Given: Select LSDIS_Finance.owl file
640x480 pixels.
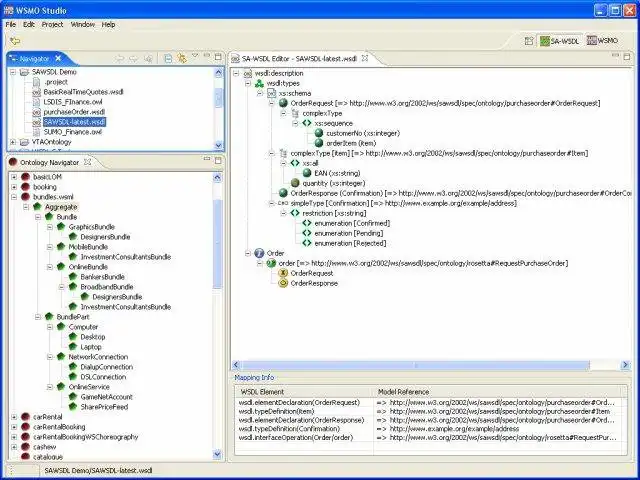Looking at the screenshot, I should click(73, 102).
